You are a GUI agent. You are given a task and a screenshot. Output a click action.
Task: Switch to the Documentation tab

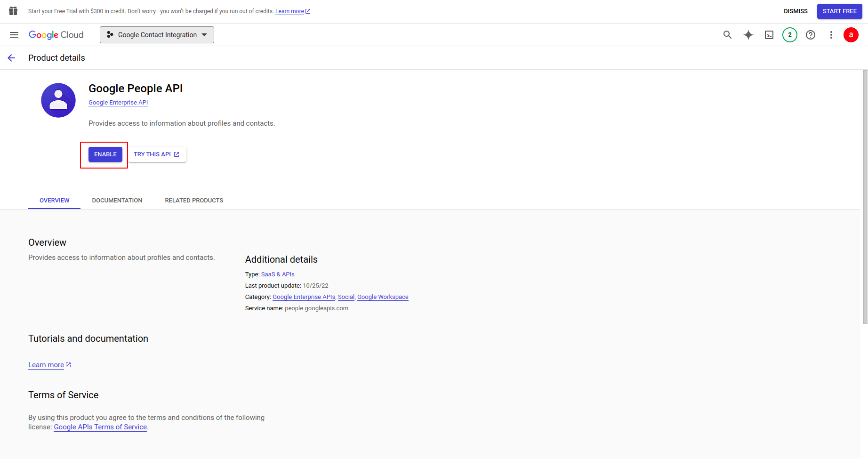117,201
